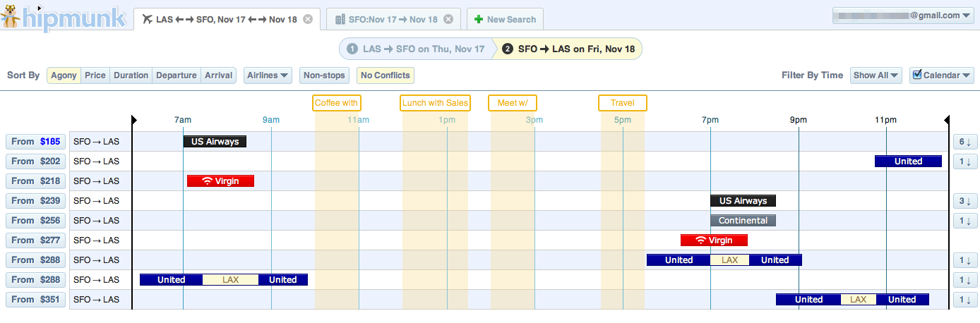Expand 1 more flight in $351 row

pyautogui.click(x=965, y=300)
